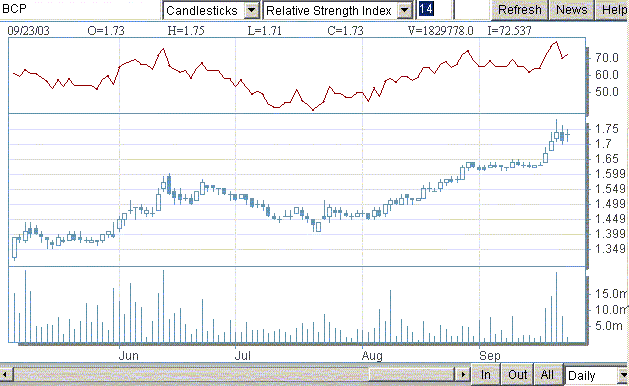Click the 1.65 price axis label

[x=607, y=159]
